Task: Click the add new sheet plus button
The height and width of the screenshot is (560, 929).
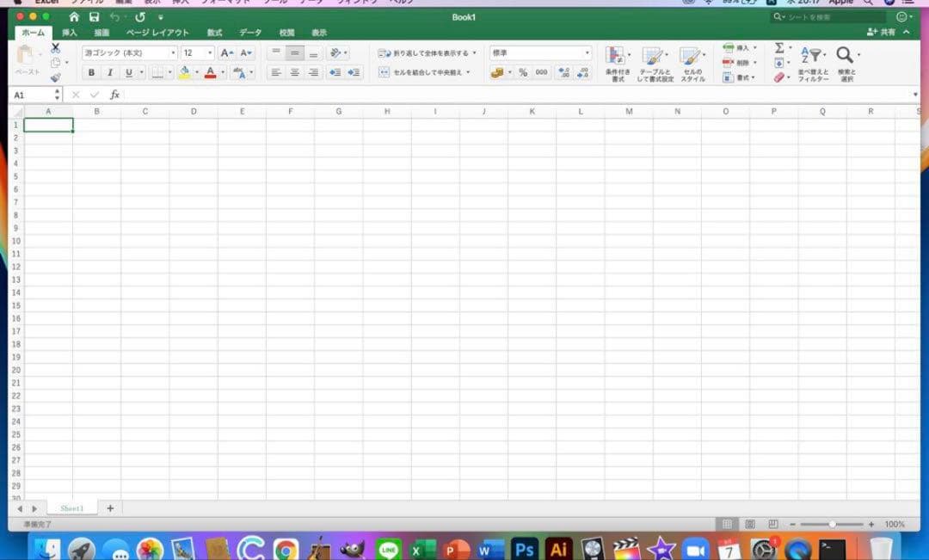Action: (x=110, y=508)
